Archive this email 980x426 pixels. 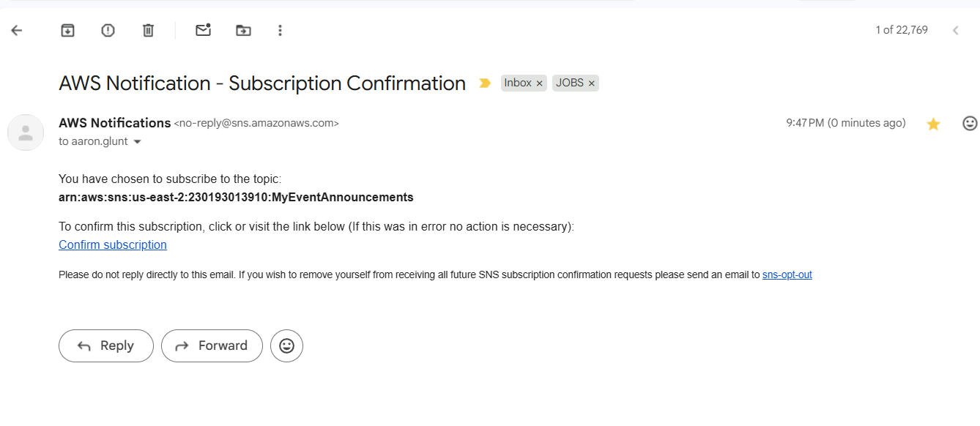click(67, 30)
